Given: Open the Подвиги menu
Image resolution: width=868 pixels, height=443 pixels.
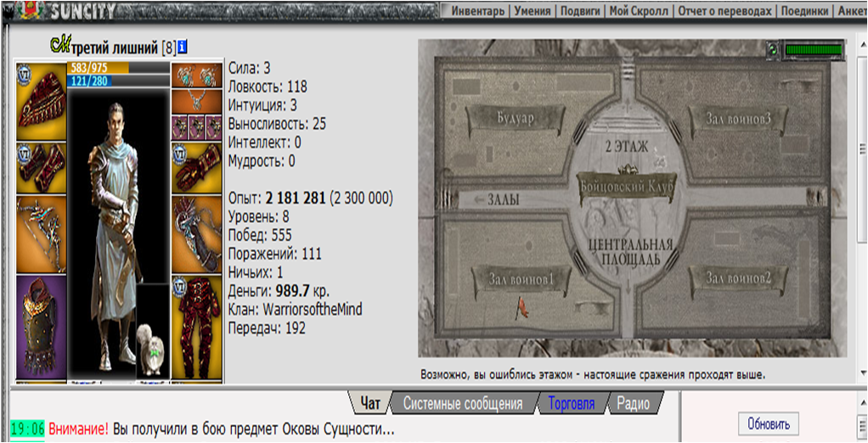Looking at the screenshot, I should [580, 11].
